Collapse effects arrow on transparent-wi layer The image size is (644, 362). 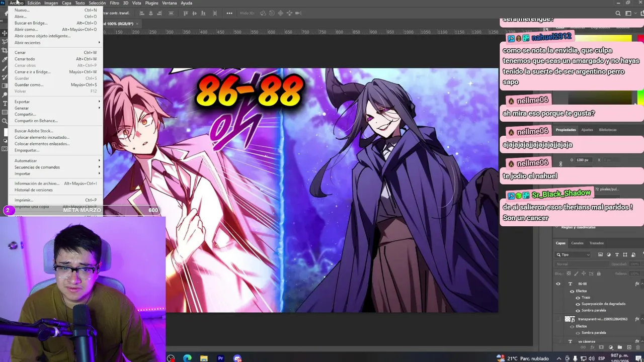(x=642, y=319)
